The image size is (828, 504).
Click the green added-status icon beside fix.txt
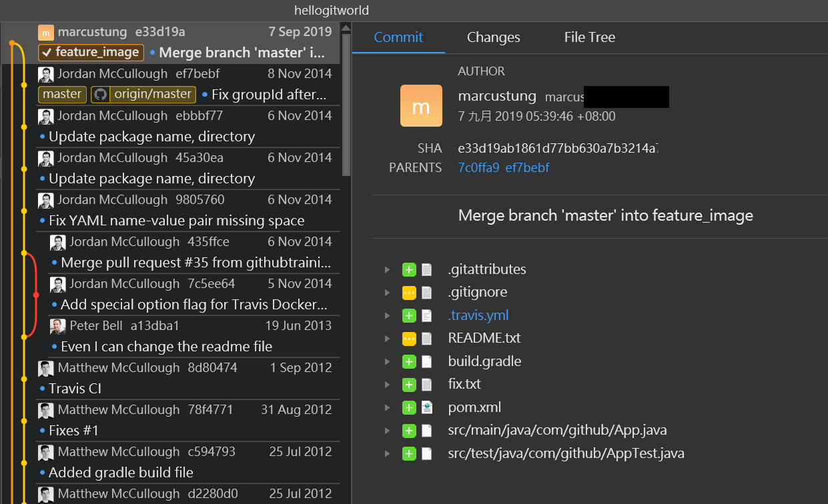409,384
